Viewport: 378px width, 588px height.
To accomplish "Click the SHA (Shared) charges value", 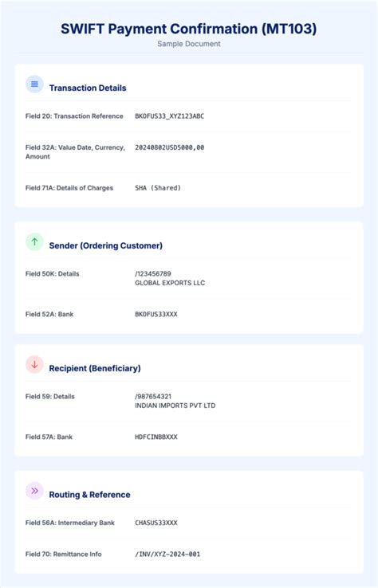I will [158, 188].
